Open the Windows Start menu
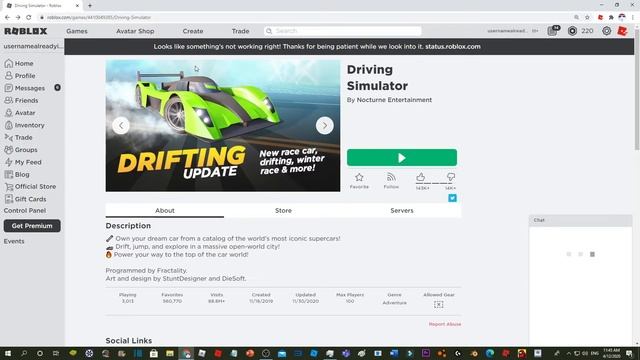This screenshot has width=640, height=360. click(7, 353)
